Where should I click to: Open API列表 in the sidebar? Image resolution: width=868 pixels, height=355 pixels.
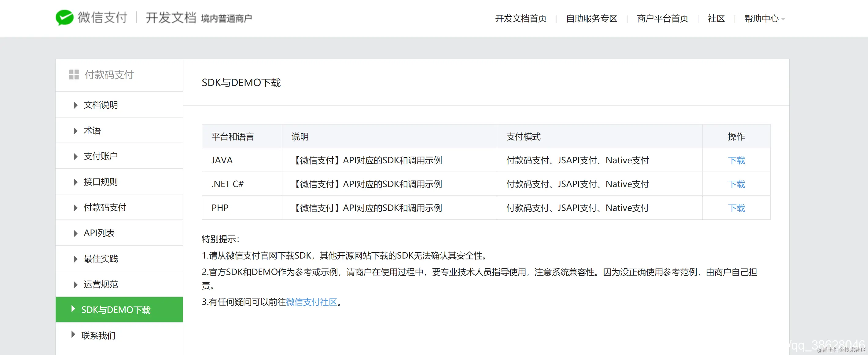99,233
